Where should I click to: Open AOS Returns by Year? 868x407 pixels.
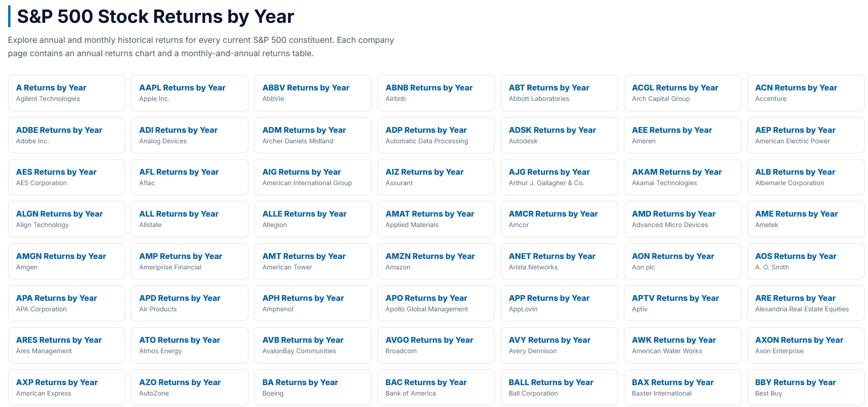pos(806,261)
